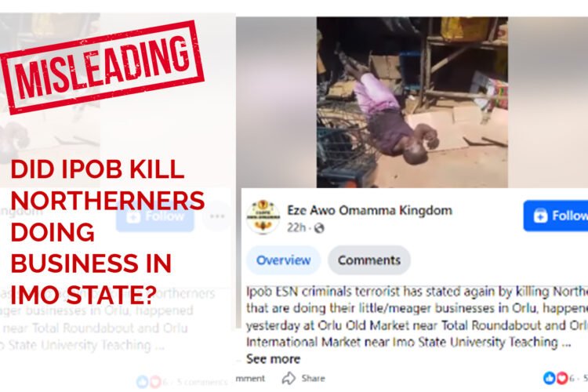Click the 22h post timestamp
Image resolution: width=588 pixels, height=392 pixels.
296,227
